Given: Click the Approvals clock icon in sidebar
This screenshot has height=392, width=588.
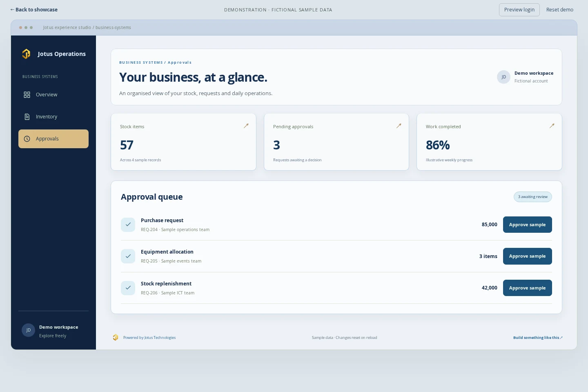Looking at the screenshot, I should coord(27,139).
